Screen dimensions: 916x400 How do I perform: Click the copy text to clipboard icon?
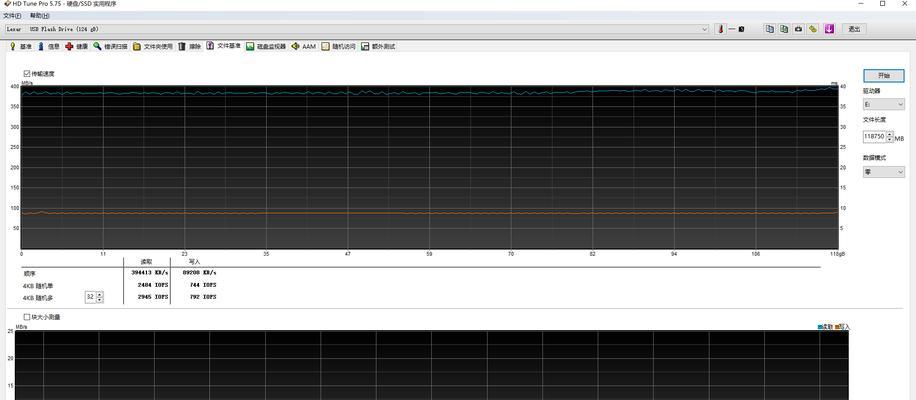tap(770, 29)
